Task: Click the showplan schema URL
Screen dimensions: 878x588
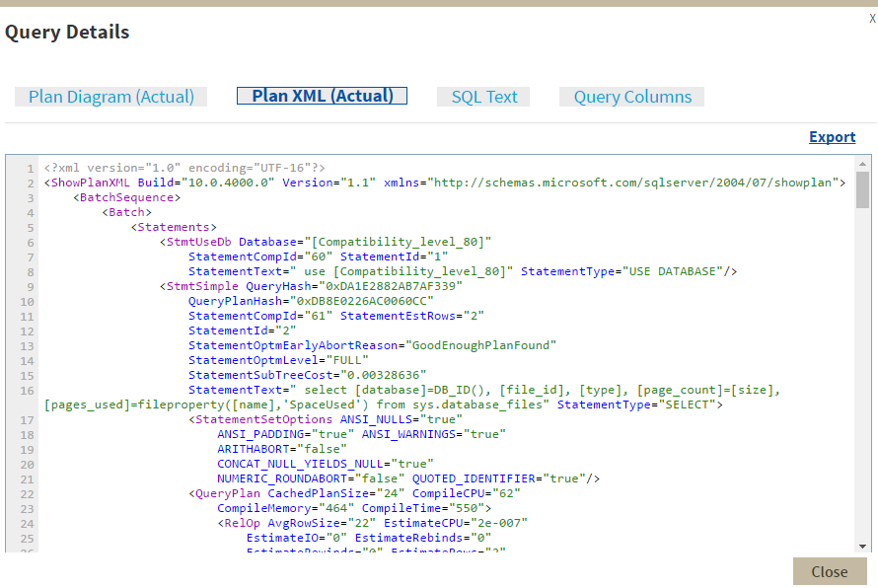Action: [633, 183]
